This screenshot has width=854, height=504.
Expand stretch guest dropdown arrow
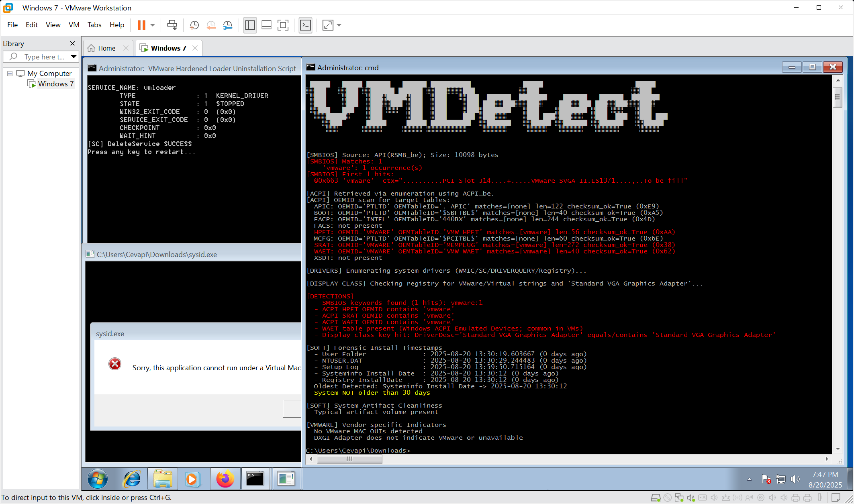click(339, 25)
